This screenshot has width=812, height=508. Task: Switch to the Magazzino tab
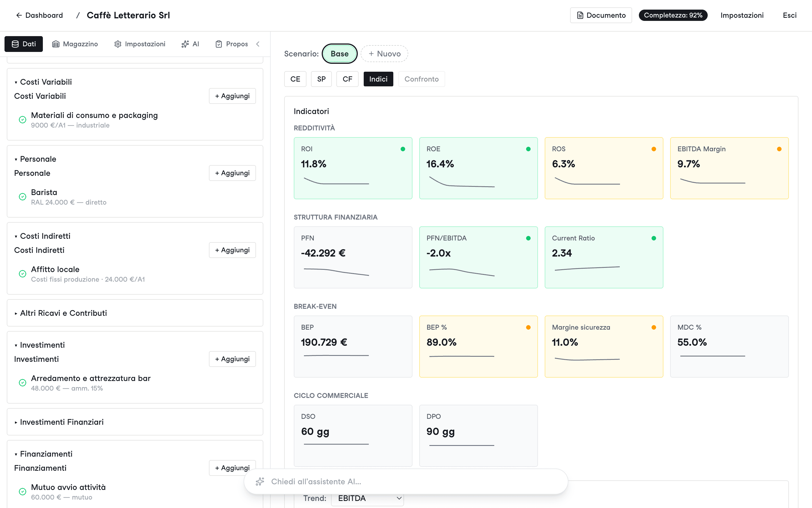[75, 44]
